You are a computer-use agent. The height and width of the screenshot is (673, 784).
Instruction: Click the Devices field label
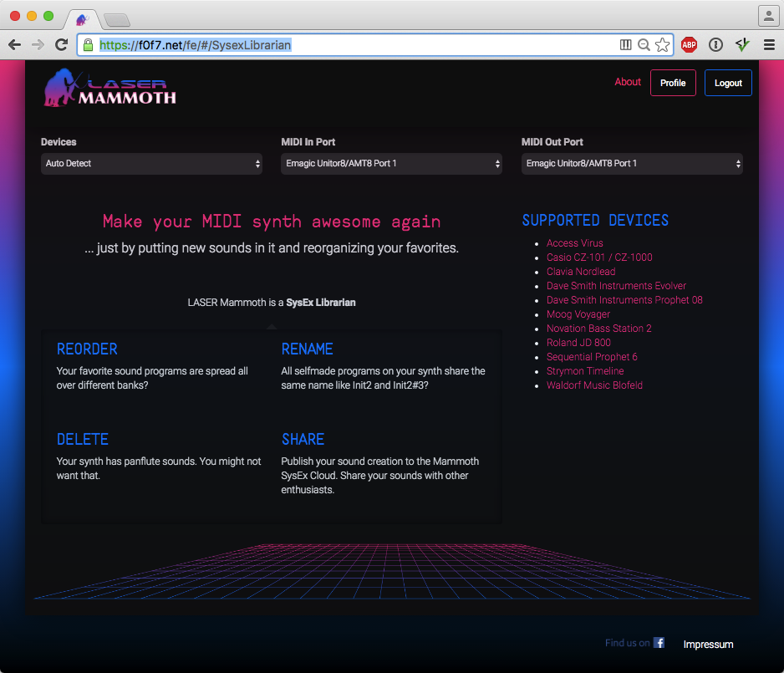click(59, 142)
